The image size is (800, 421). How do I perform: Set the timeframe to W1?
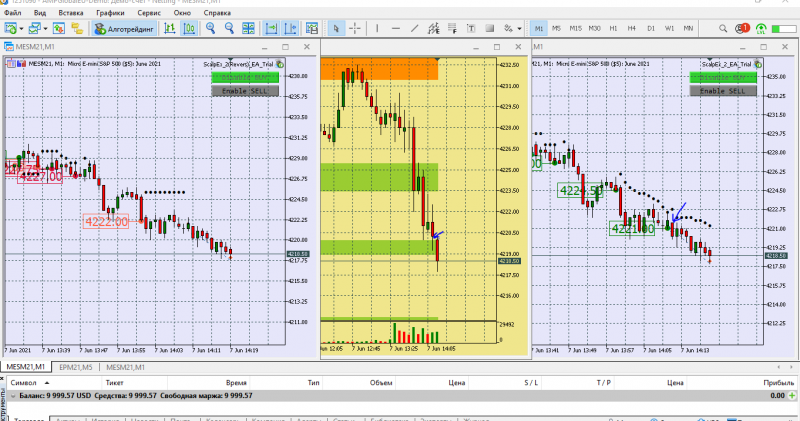pos(669,29)
